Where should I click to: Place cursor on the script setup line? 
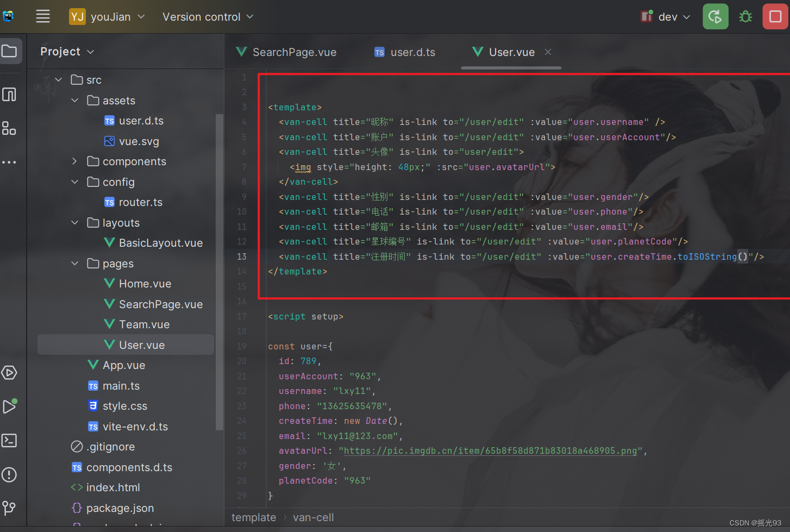[x=305, y=316]
